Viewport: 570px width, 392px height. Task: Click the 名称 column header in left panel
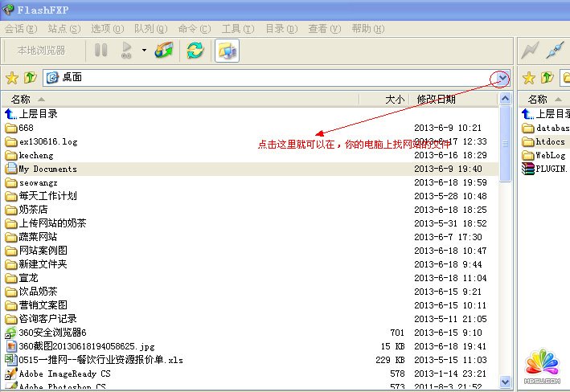click(21, 99)
